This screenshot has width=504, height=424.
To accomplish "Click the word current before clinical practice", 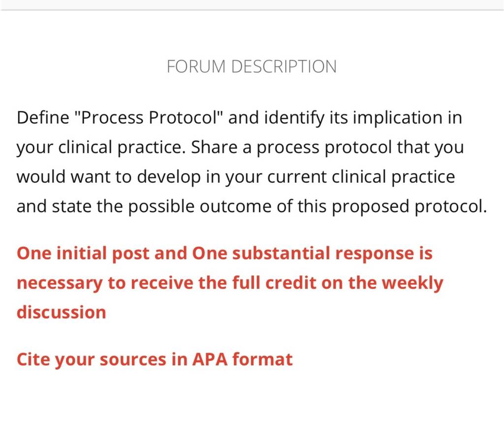I will point(297,177).
